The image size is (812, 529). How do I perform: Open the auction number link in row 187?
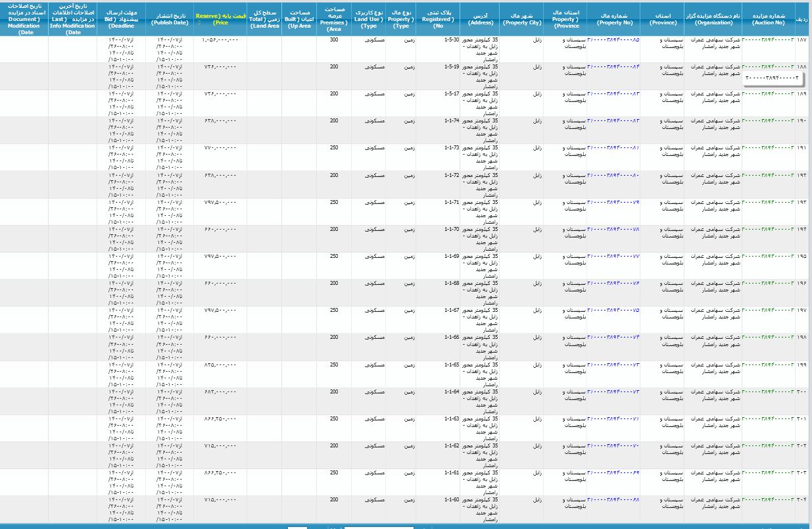pos(768,40)
